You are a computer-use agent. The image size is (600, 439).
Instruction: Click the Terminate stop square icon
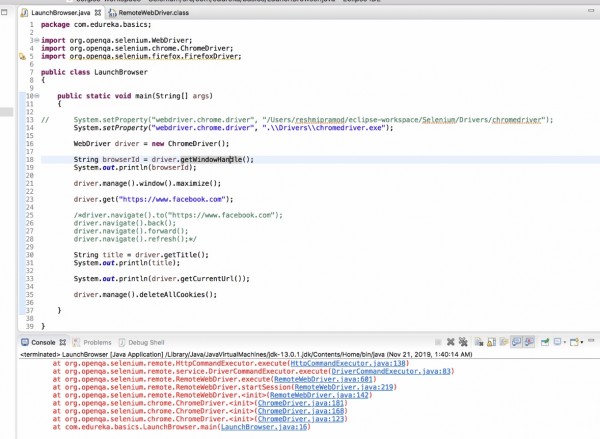(x=438, y=342)
